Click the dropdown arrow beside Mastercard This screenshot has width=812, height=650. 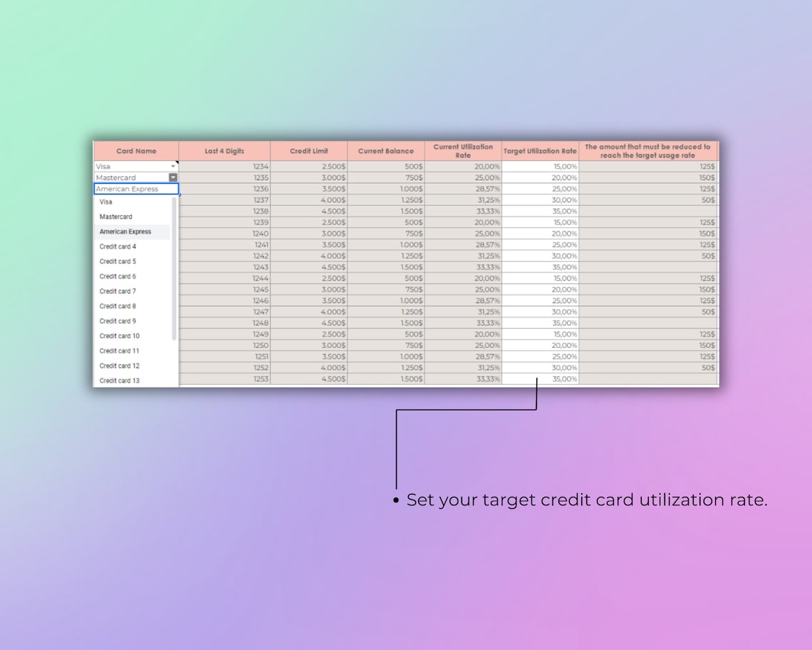[172, 177]
